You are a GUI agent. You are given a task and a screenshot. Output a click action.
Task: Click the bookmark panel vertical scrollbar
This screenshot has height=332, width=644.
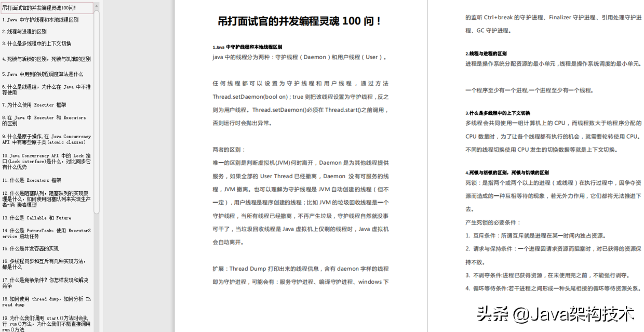tap(97, 112)
